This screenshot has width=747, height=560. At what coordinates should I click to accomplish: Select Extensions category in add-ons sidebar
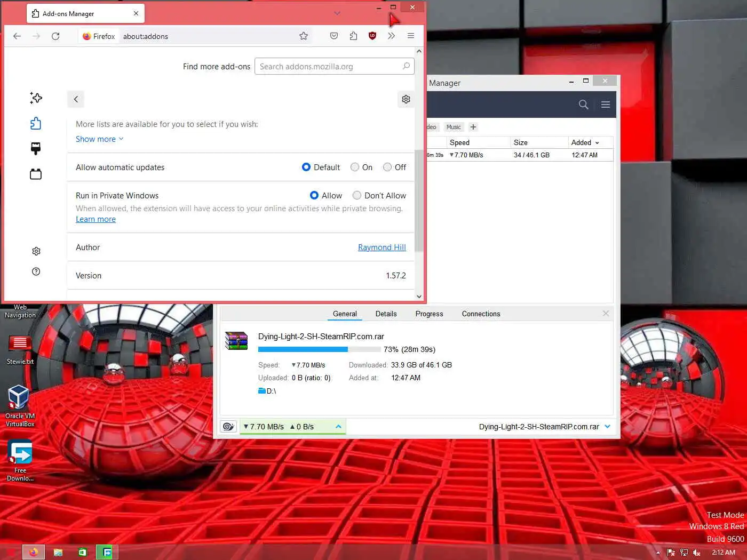pos(36,123)
